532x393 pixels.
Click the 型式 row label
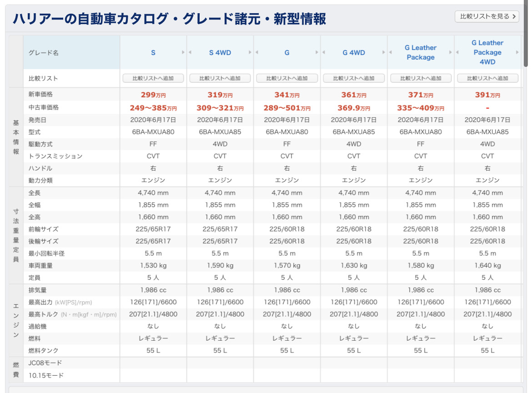(34, 132)
